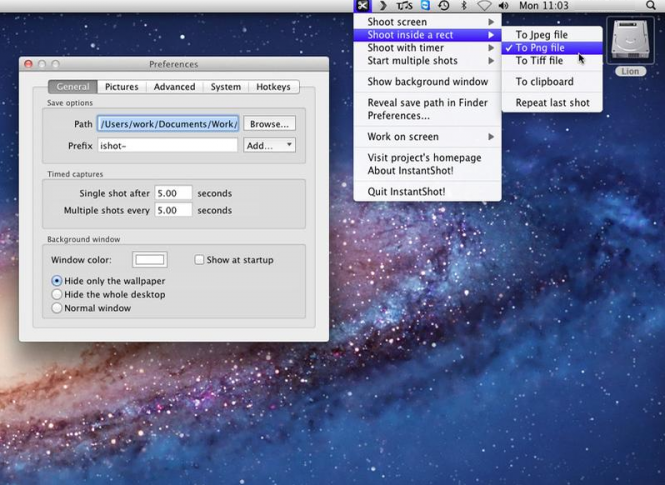Open the Bluetooth status icon
This screenshot has height=485, width=665.
(x=464, y=6)
